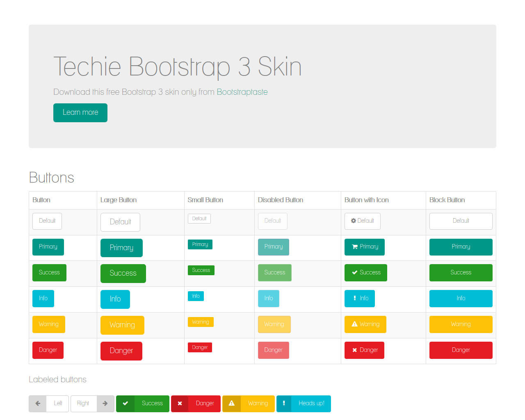Click the Learn more button
This screenshot has width=525, height=420.
pos(80,113)
